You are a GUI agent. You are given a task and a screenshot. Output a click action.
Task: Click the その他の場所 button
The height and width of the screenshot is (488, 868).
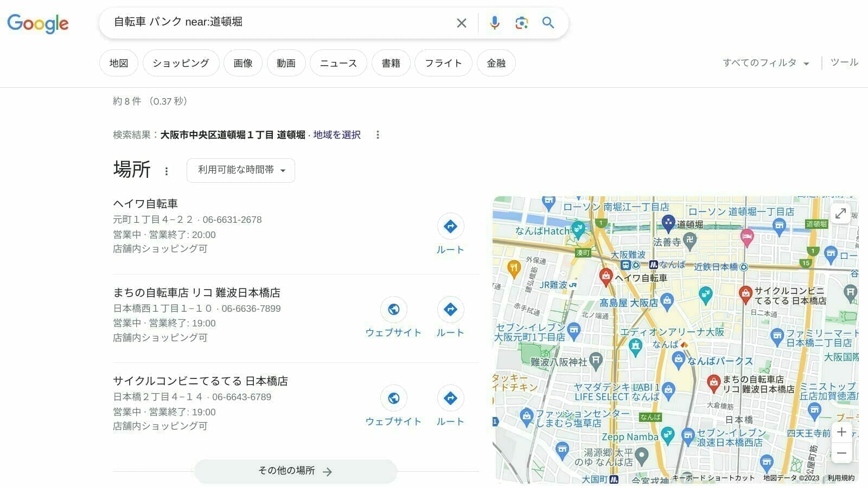pos(295,471)
